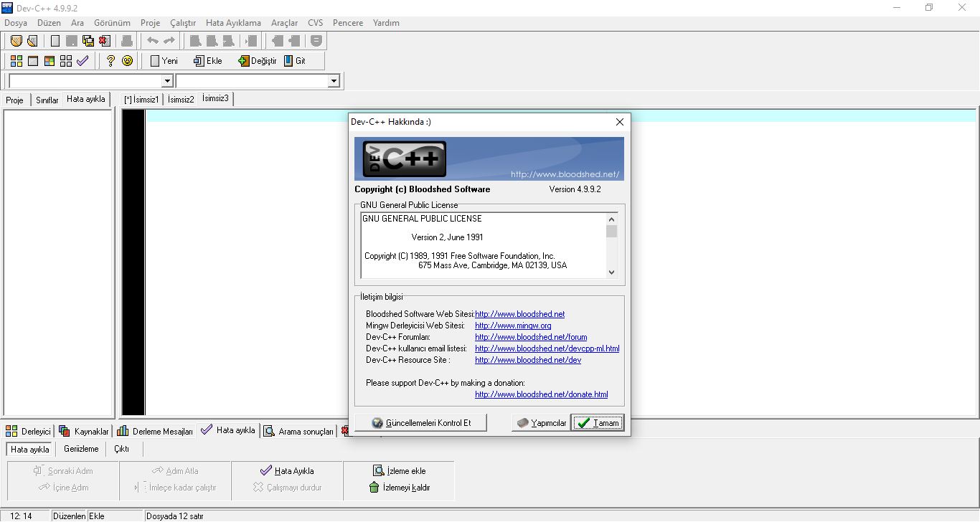Open the Derleyici bottom tab
980x522 pixels.
pos(29,431)
